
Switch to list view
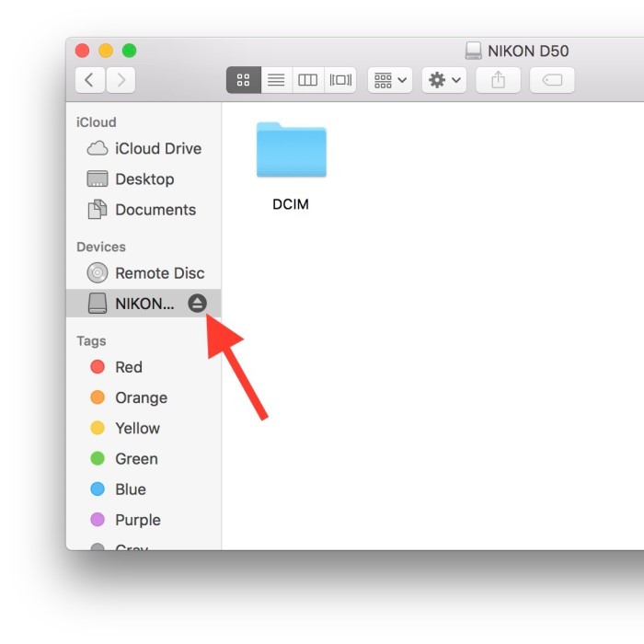[276, 80]
